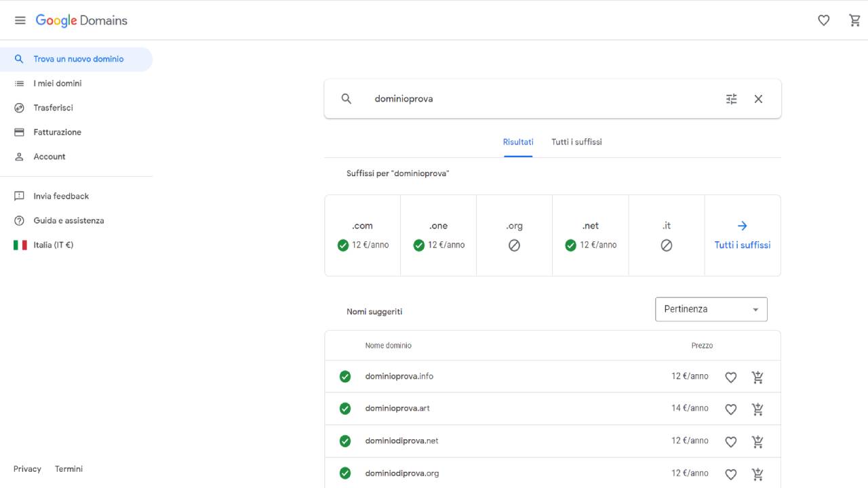The width and height of the screenshot is (868, 488).
Task: Favorite the dominiodiprova.org suggestion
Action: pos(730,474)
